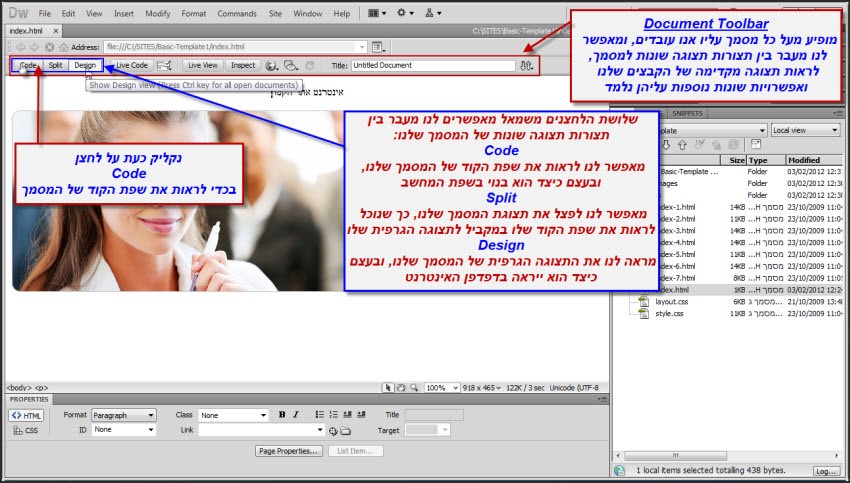850x483 pixels.
Task: Open the Extend Dreamweaver gear menu
Action: point(405,13)
